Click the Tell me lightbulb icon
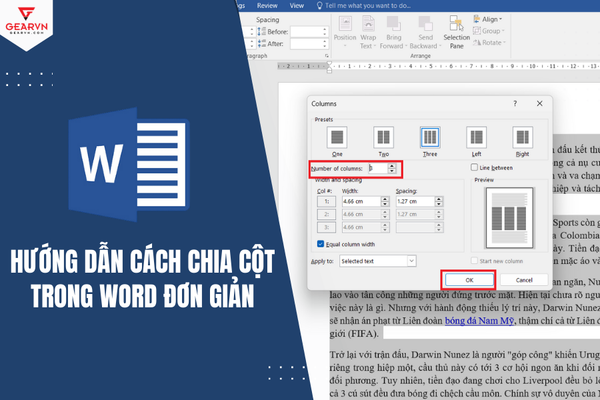Screen dimensions: 600x400 click(x=320, y=6)
